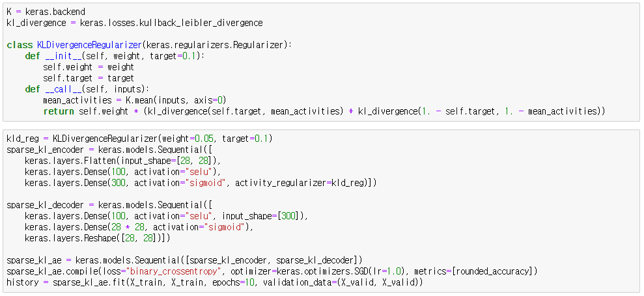Image resolution: width=644 pixels, height=296 pixels.
Task: Click the decoder Dense line with input_shape=[300]
Action: pyautogui.click(x=166, y=217)
